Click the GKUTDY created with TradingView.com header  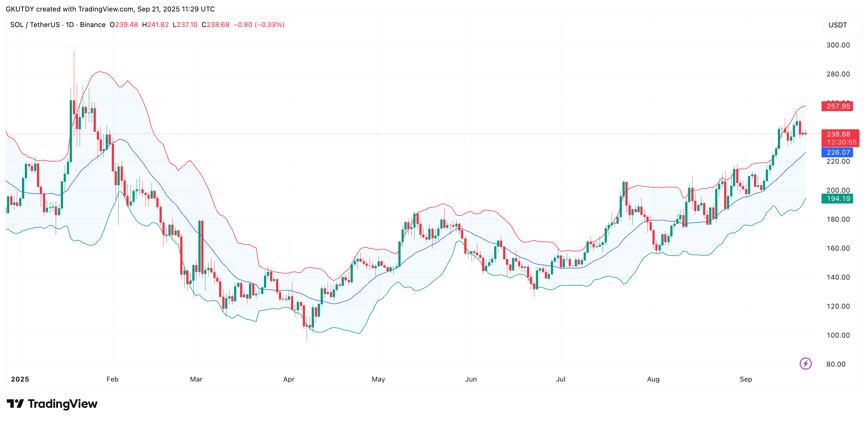coord(110,9)
